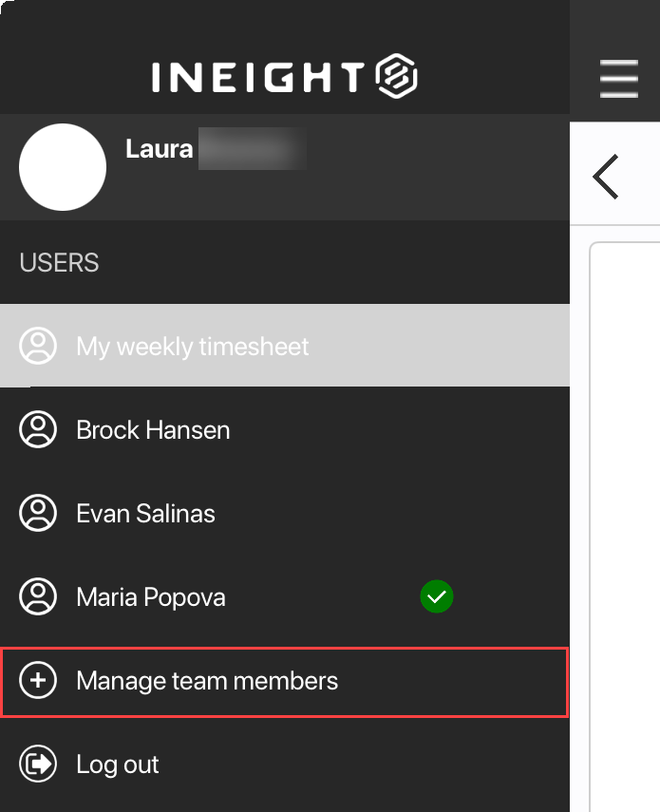Select Maria Popova from users list

(x=151, y=597)
